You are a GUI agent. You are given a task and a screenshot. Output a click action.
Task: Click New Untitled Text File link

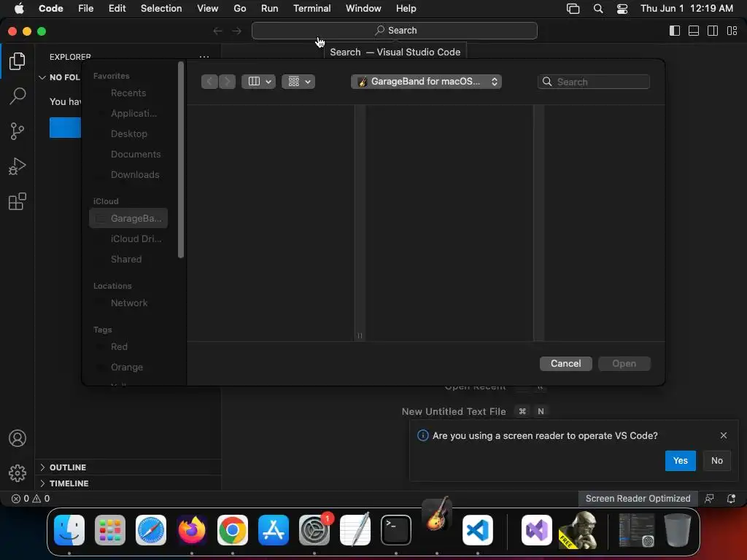pyautogui.click(x=454, y=411)
